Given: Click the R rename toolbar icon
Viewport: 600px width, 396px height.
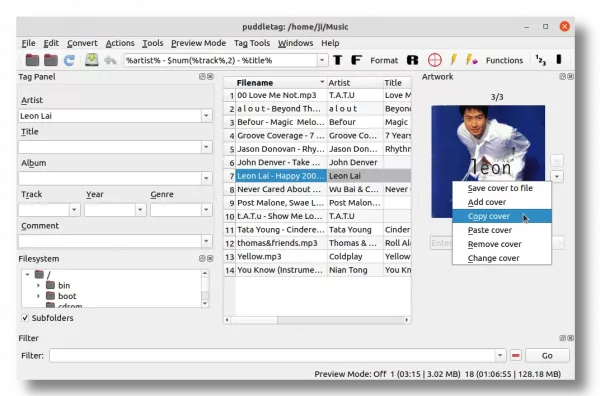Looking at the screenshot, I should (412, 60).
